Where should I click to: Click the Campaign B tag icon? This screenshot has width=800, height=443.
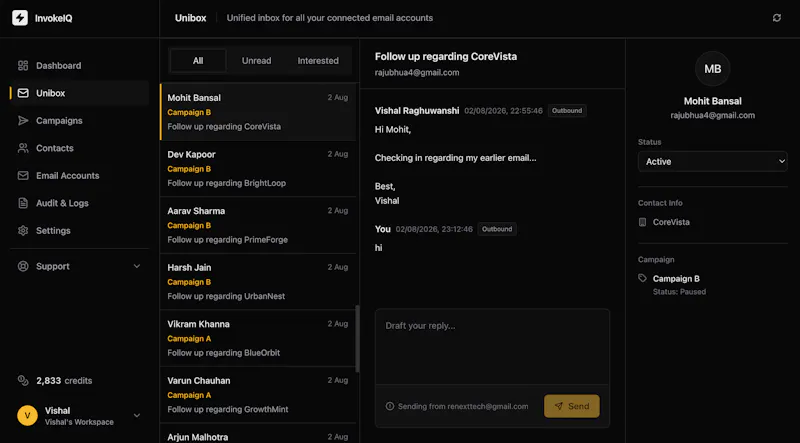[642, 278]
